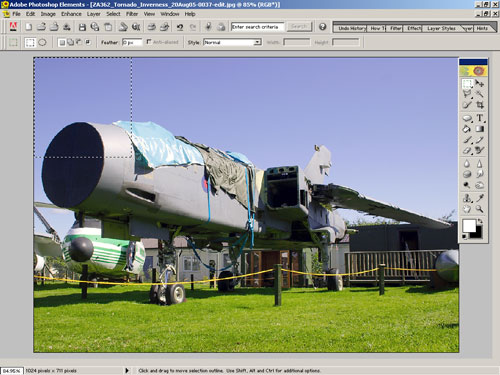This screenshot has height=375, width=500.
Task: Choose the Rectangular Marquee option
Action: (30, 42)
